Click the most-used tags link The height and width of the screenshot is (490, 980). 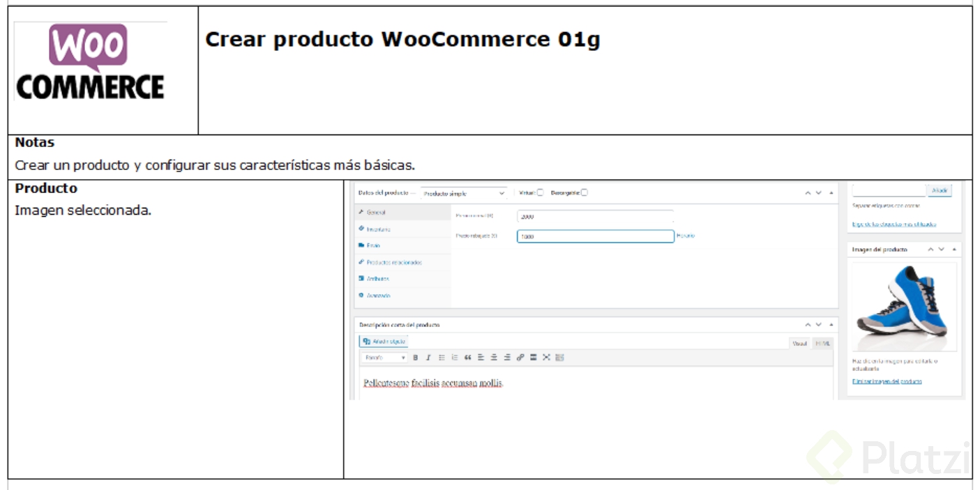tap(894, 224)
